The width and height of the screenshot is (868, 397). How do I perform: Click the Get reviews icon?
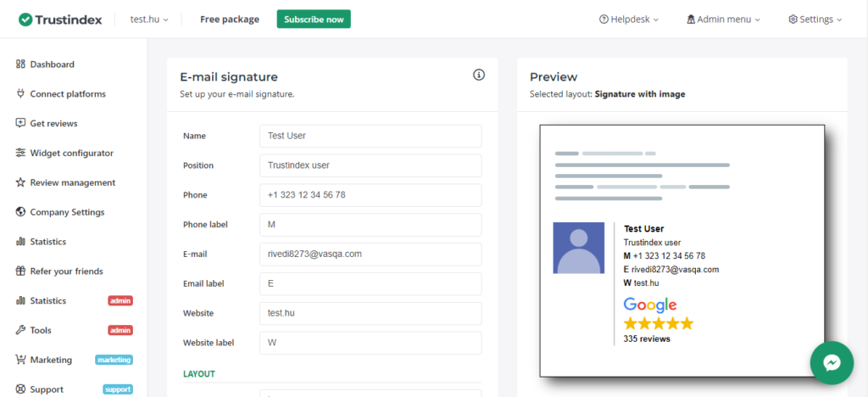pyautogui.click(x=20, y=123)
